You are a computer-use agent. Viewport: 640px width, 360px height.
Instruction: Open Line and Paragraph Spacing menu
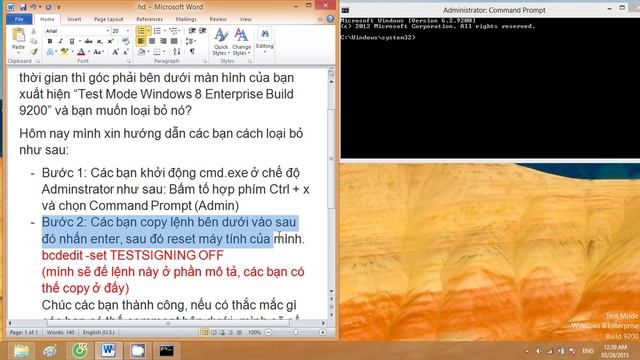190,41
